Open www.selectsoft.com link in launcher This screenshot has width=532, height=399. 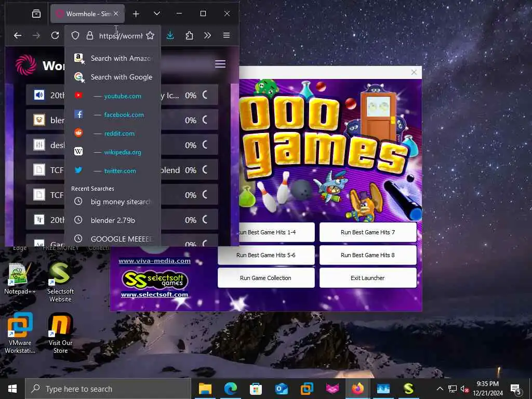pos(154,295)
